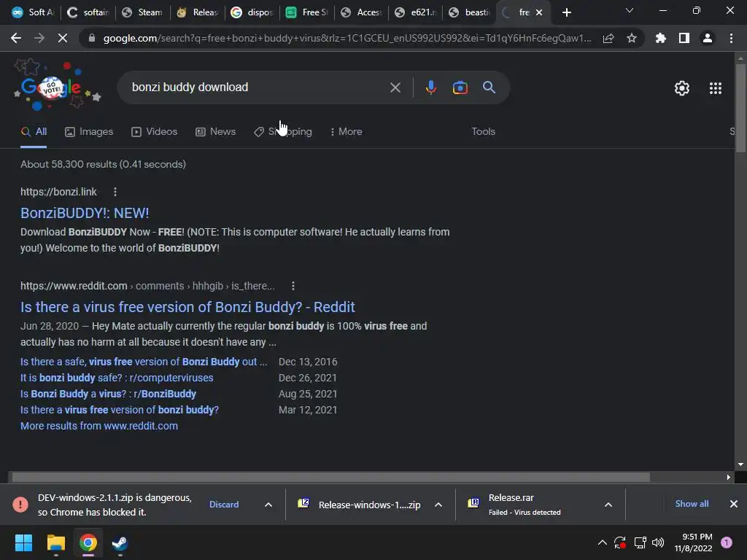Open the Chrome profile icon
Screen dimensions: 747x560
pos(708,38)
